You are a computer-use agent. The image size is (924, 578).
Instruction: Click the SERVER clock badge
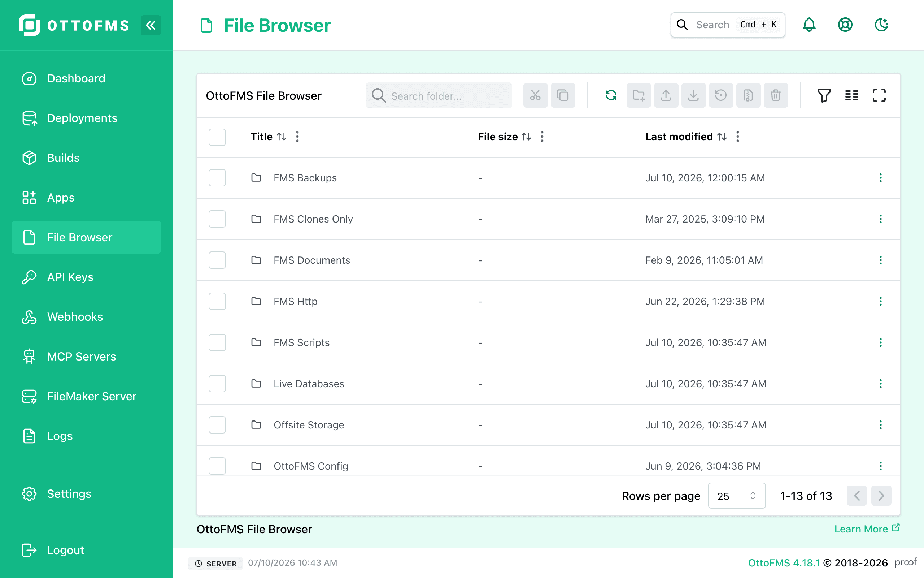(x=216, y=564)
